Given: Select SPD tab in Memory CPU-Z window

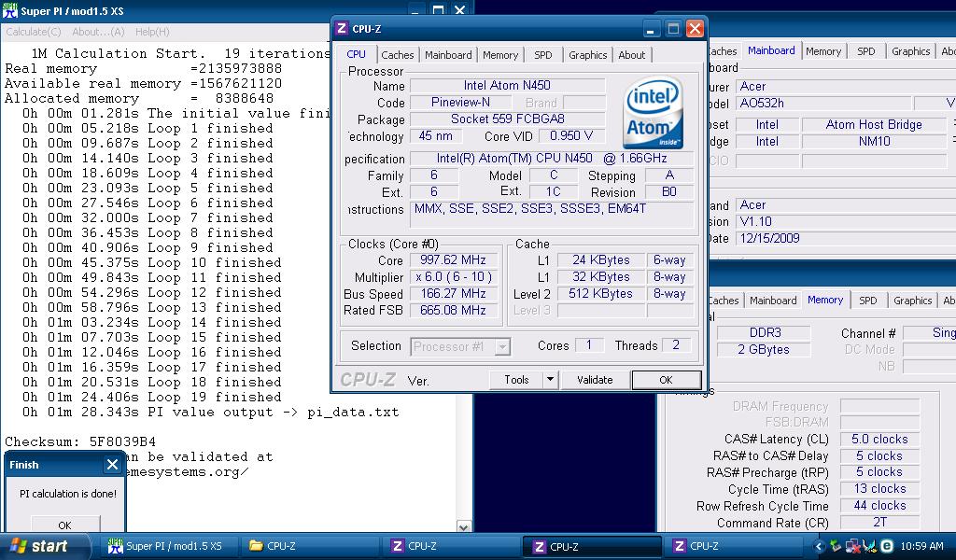Looking at the screenshot, I should pos(867,301).
